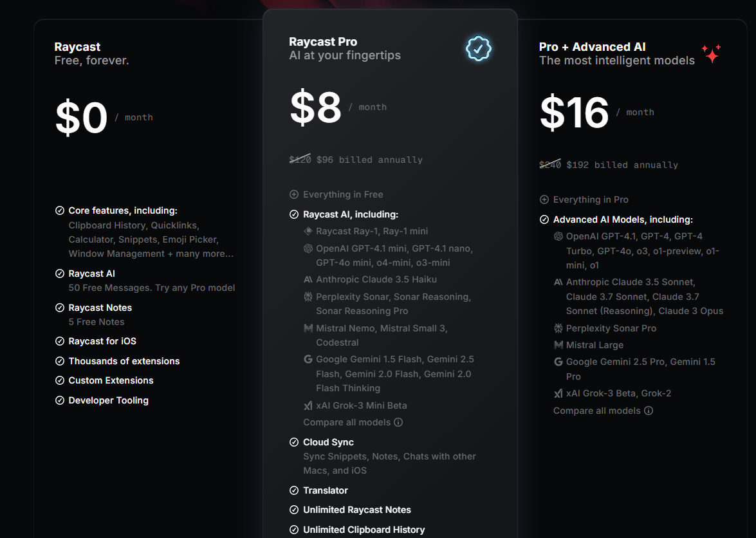Click the Mistral icon beside Mistral Nemo

click(308, 328)
